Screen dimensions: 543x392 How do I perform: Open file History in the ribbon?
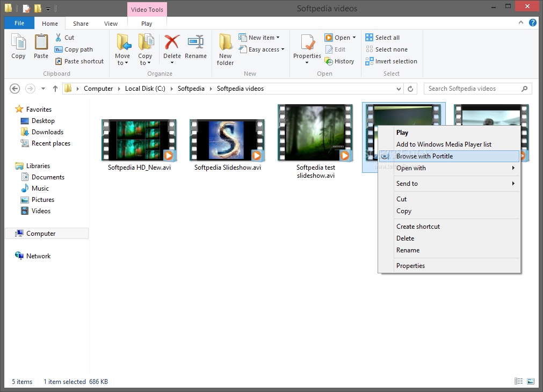(339, 61)
